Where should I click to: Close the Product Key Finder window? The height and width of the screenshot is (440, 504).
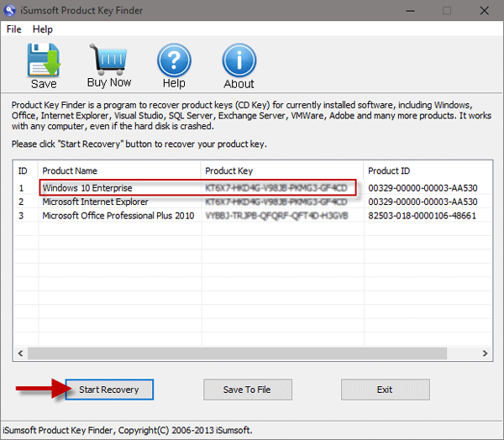pyautogui.click(x=485, y=11)
